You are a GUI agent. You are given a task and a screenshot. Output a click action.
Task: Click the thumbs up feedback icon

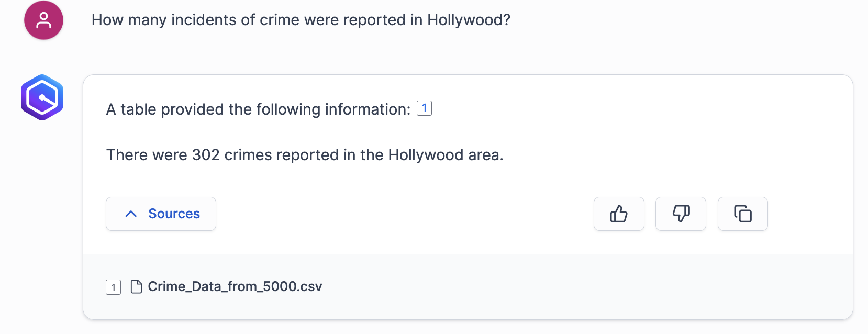pyautogui.click(x=619, y=214)
